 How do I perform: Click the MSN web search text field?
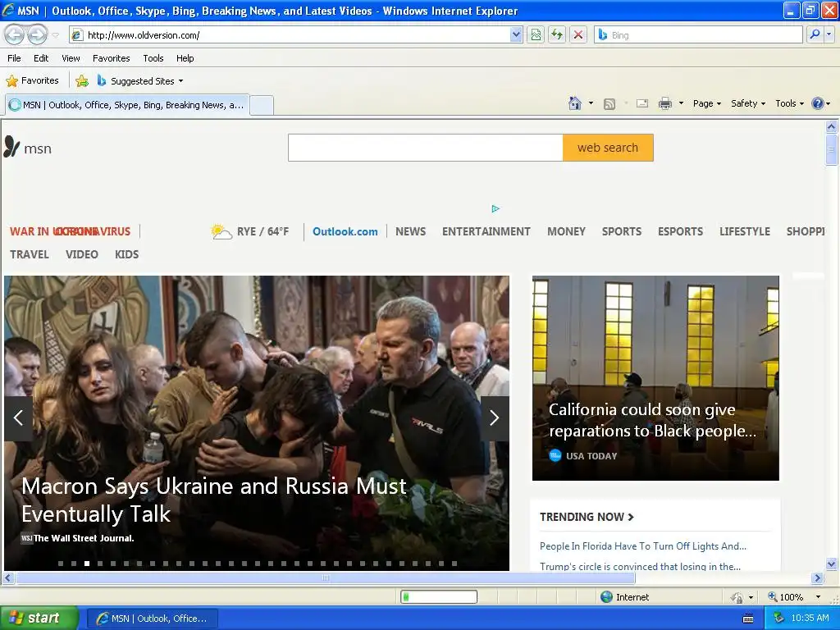426,148
